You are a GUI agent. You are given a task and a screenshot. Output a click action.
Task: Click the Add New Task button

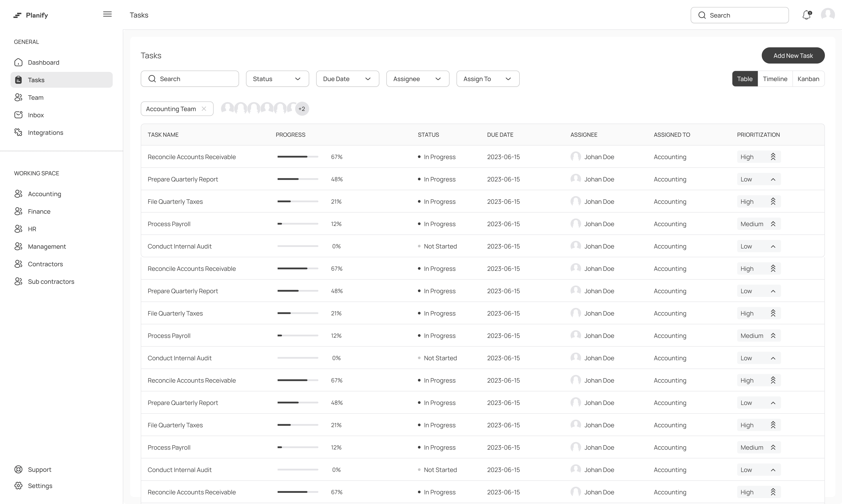tap(793, 56)
